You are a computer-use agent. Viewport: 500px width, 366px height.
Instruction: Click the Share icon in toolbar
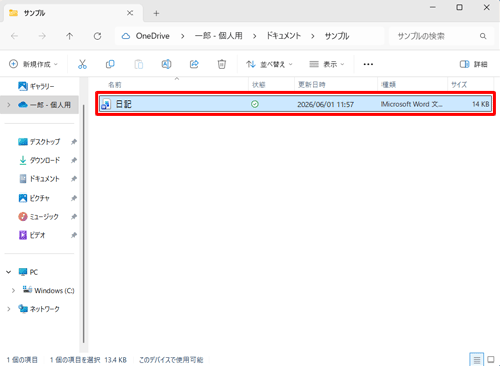(194, 64)
